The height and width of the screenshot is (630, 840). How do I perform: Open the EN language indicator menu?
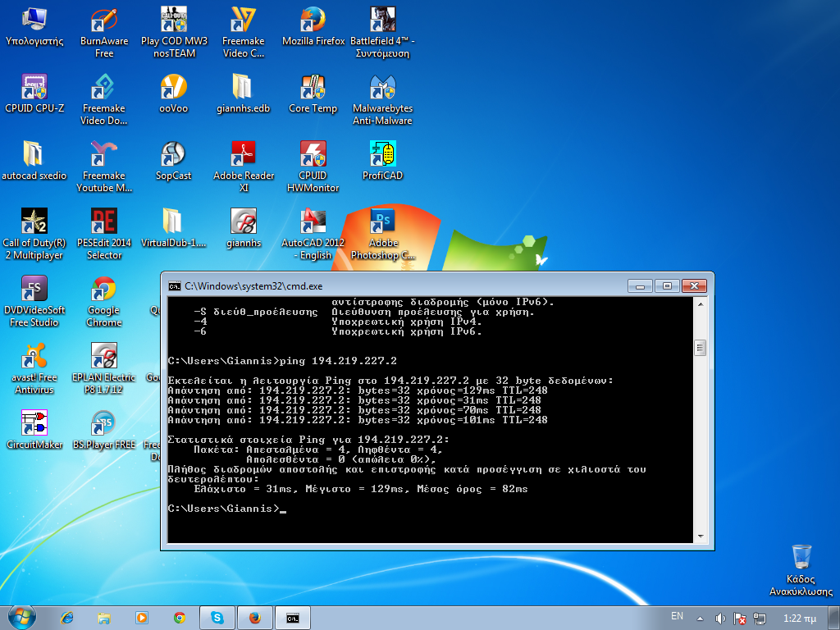coord(678,616)
